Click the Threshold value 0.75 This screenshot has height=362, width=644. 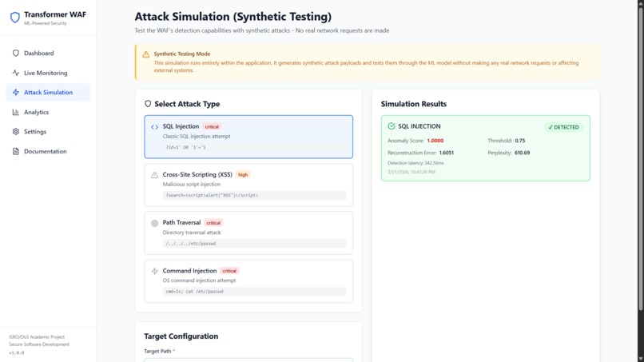(x=520, y=141)
